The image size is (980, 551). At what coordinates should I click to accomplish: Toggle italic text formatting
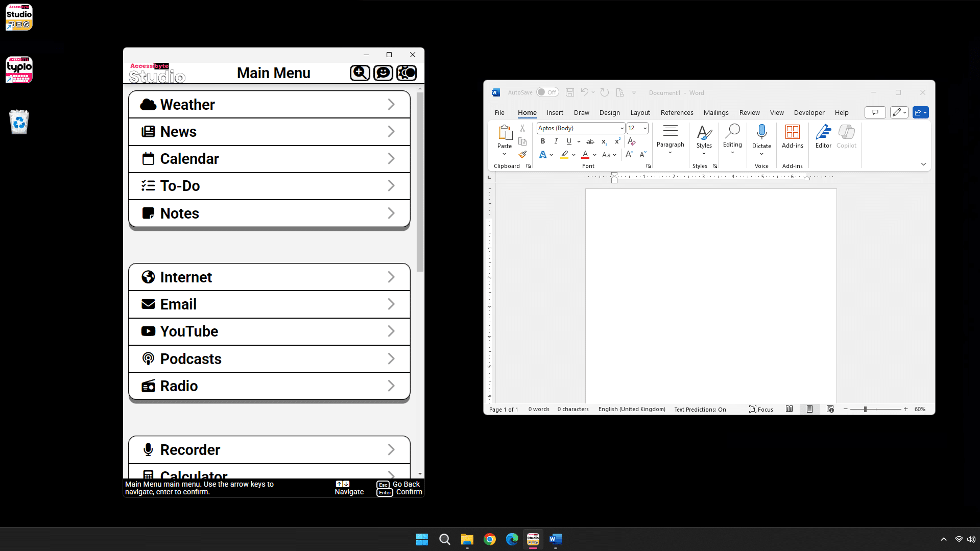coord(556,141)
